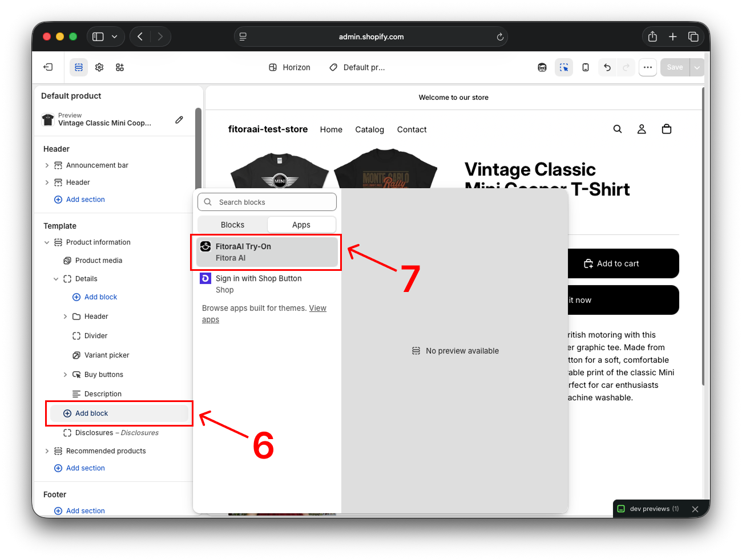Click the fitoraai-test-store logo link
The width and height of the screenshot is (742, 560).
[268, 129]
